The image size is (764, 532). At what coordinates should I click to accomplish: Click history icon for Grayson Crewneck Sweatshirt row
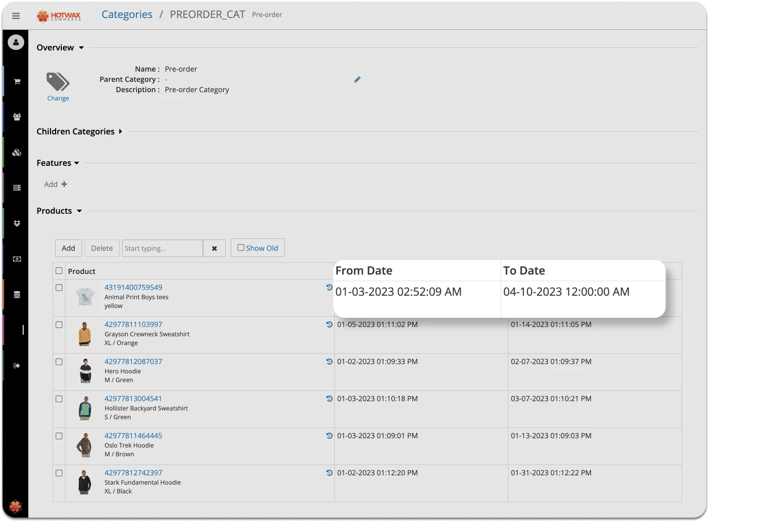click(329, 324)
